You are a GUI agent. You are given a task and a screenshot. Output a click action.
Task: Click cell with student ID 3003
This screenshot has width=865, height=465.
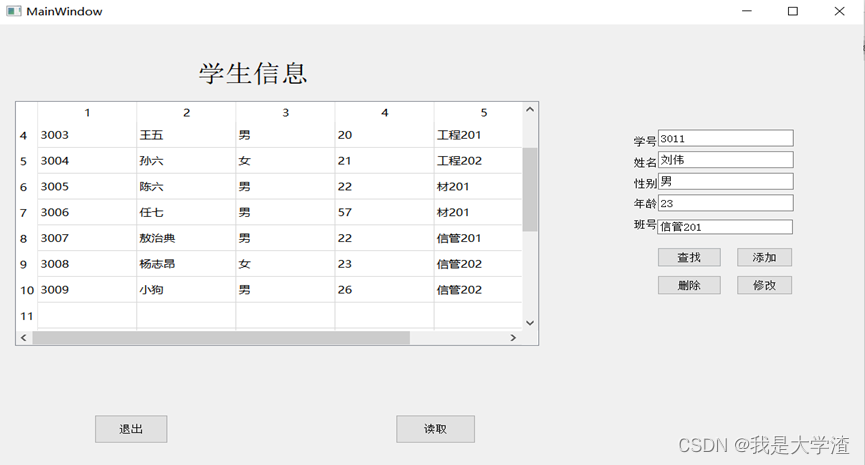click(x=87, y=135)
